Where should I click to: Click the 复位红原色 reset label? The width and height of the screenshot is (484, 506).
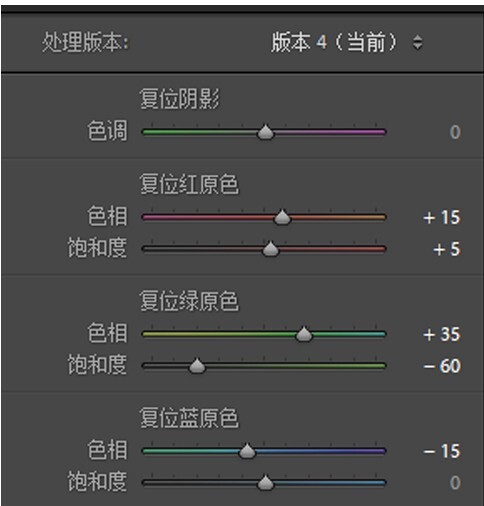[189, 184]
